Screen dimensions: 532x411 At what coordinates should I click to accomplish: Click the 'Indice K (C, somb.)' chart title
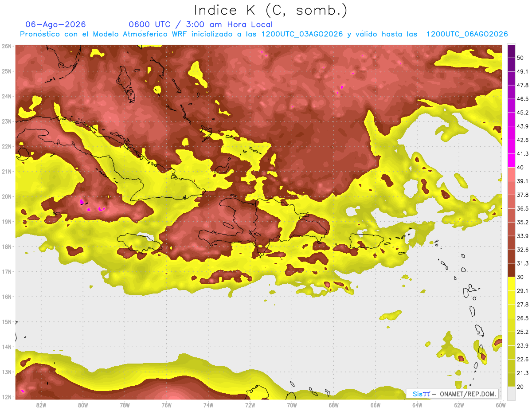pos(270,10)
